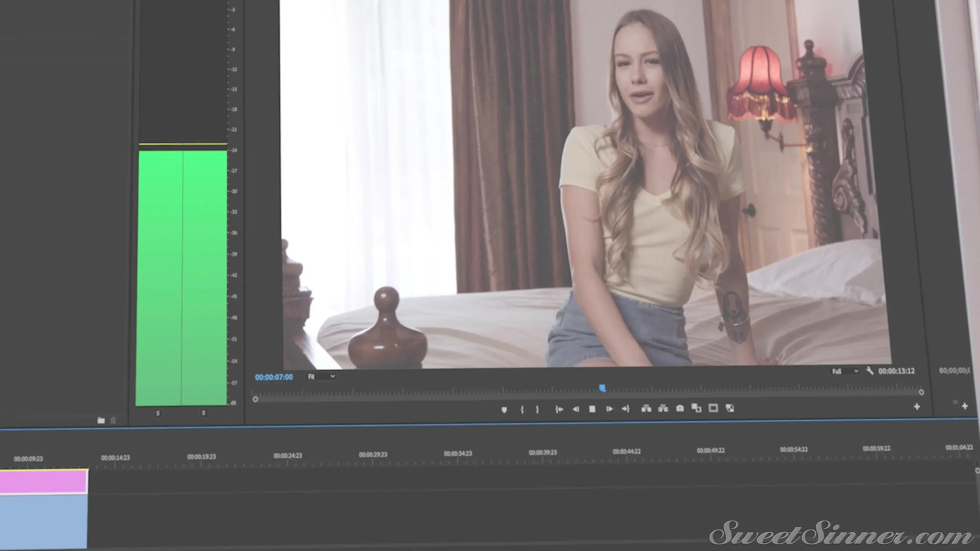Step forward one frame
This screenshot has width=980, height=551.
(x=609, y=409)
